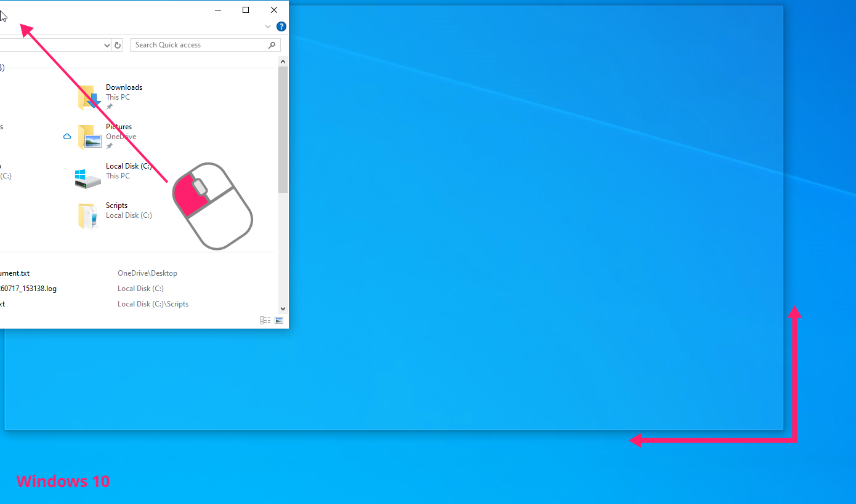This screenshot has height=504, width=856.
Task: Click the OneDrive cloud status icon
Action: pos(67,137)
